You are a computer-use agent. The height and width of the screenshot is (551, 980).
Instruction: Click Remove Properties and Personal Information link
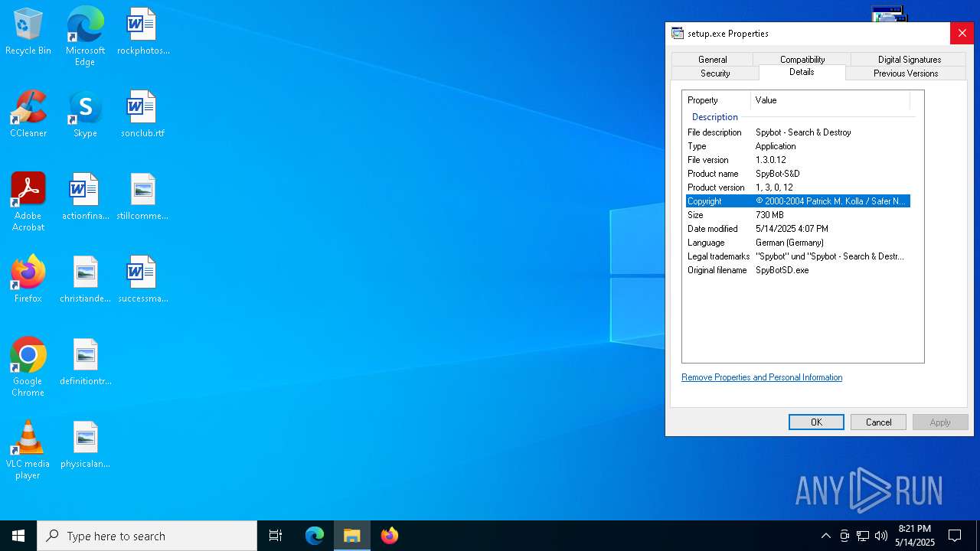click(762, 377)
